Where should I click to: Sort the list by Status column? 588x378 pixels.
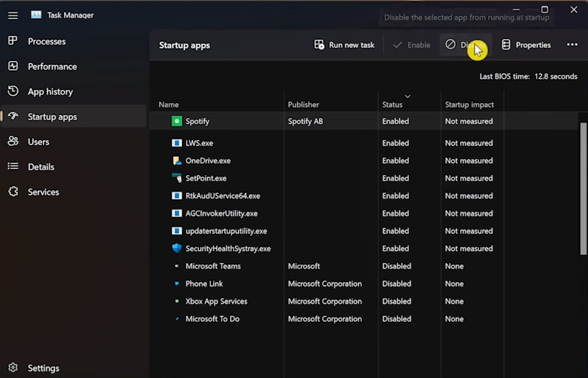click(x=392, y=105)
